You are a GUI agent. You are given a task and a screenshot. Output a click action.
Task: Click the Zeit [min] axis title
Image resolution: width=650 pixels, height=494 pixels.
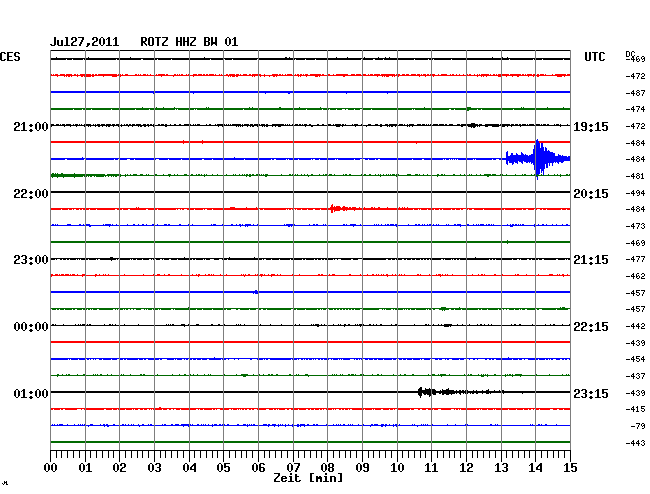(x=308, y=478)
